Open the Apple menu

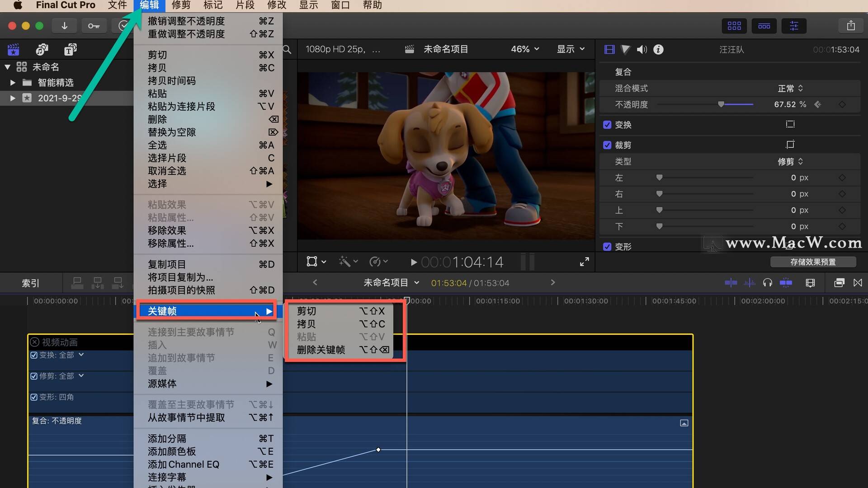pos(18,5)
